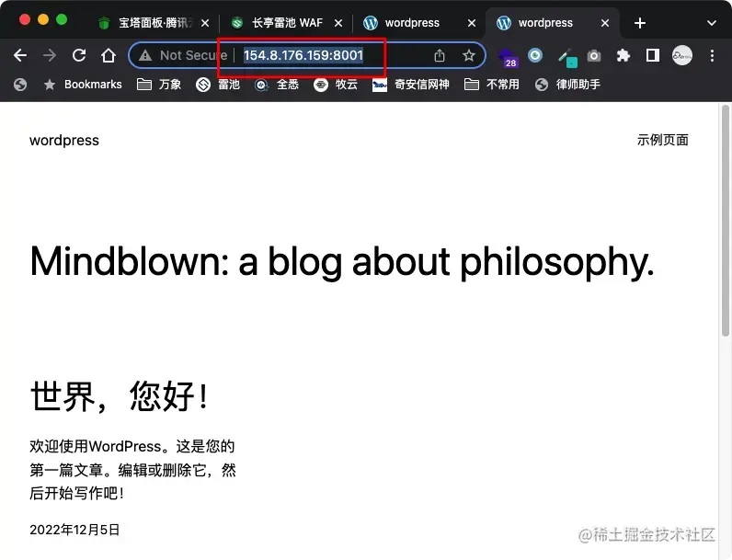
Task: Click the wordpress site title link
Action: tap(64, 141)
